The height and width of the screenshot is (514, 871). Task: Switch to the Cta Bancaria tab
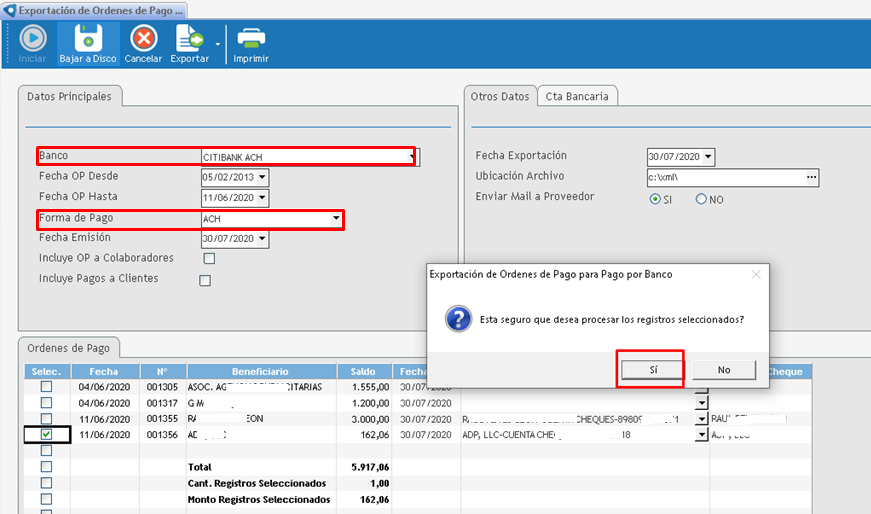pyautogui.click(x=578, y=96)
